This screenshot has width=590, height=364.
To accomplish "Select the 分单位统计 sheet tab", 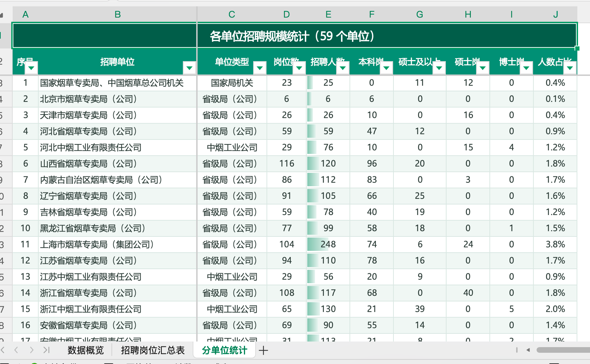I will click(x=224, y=350).
